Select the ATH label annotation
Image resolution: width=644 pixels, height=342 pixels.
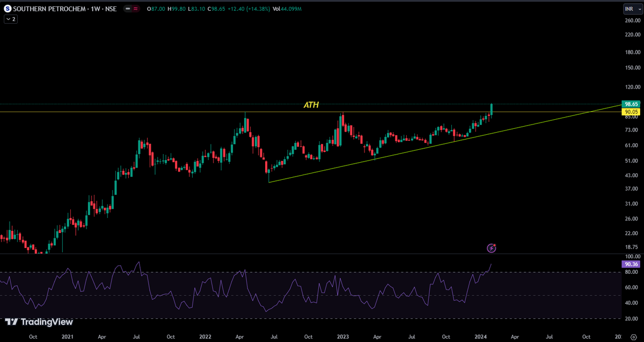pos(311,105)
